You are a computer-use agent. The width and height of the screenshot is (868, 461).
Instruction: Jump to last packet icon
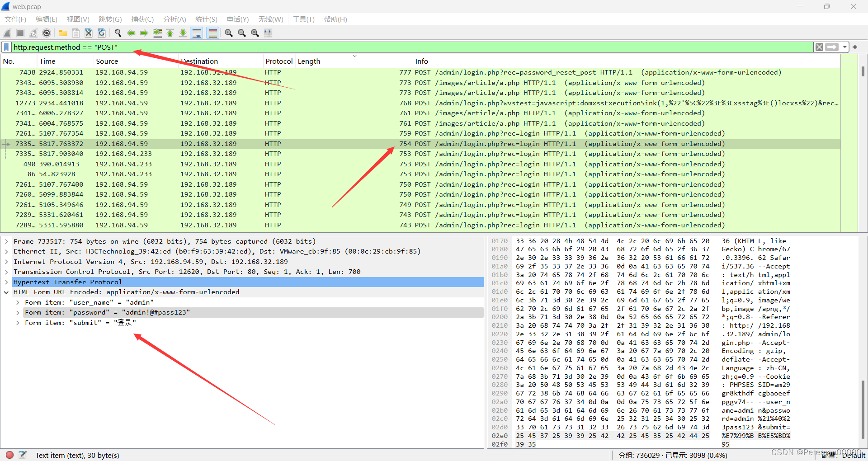(x=183, y=33)
